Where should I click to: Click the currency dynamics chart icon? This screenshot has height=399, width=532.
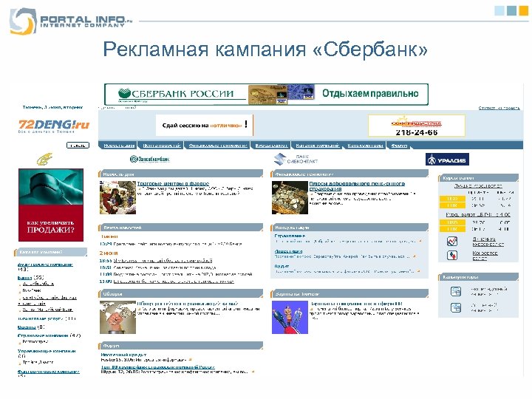coord(452,241)
